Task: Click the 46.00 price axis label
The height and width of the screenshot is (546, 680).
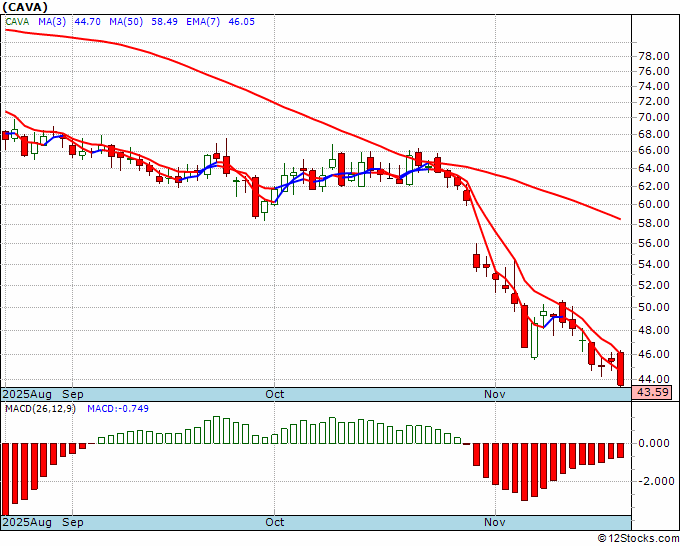Action: [x=654, y=354]
